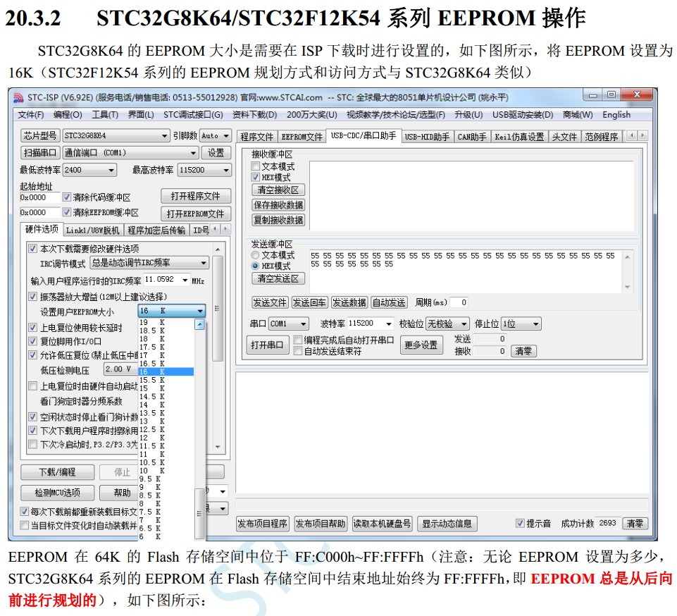Screen dimensions: 677x616
Task: Toggle 清除代码缓冲区 checkbox
Action: click(x=66, y=197)
